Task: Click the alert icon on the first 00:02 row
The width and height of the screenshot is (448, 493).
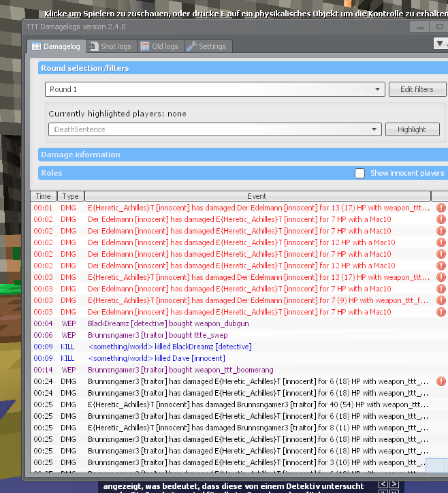Action: 441,219
